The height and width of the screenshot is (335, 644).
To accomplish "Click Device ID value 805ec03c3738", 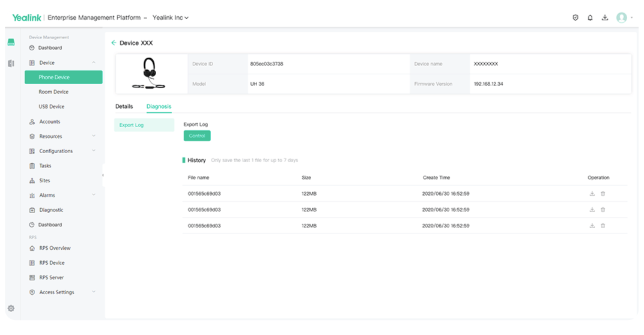I will [267, 64].
